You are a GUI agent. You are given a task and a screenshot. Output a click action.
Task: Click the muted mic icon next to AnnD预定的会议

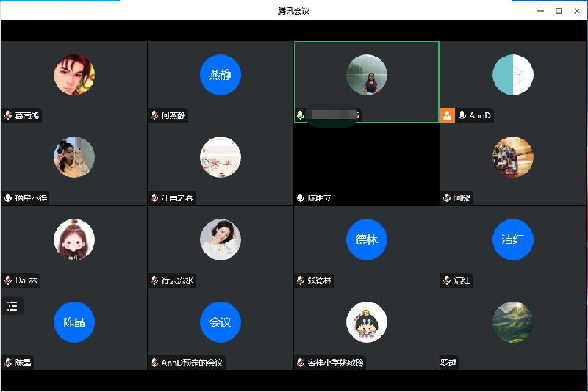[x=154, y=363]
